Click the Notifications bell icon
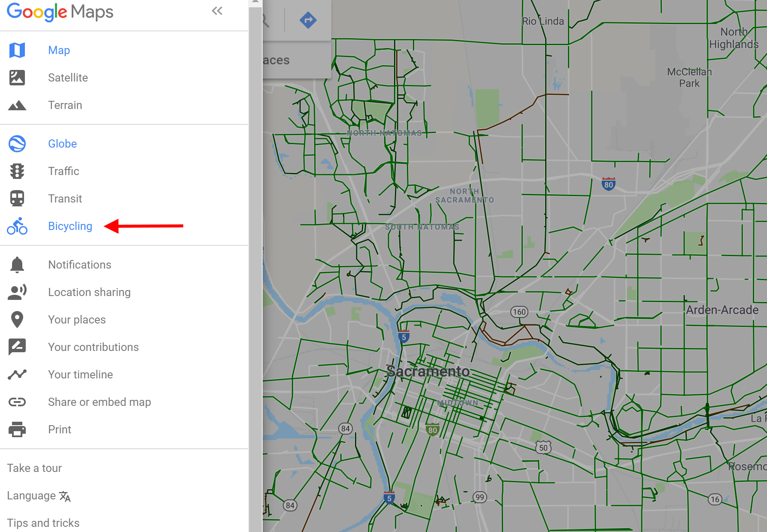Image resolution: width=767 pixels, height=532 pixels. [x=17, y=265]
